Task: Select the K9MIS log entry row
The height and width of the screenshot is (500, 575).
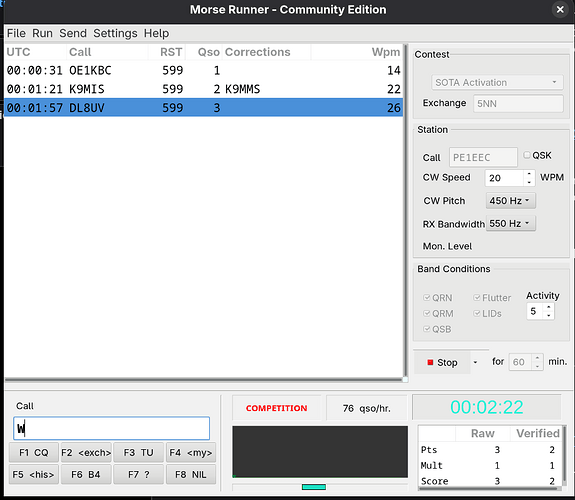Action: click(204, 89)
